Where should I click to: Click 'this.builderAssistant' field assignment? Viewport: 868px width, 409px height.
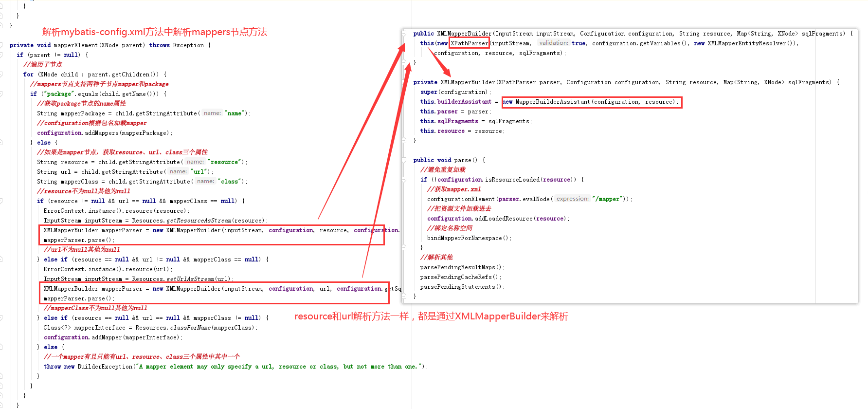coord(456,102)
